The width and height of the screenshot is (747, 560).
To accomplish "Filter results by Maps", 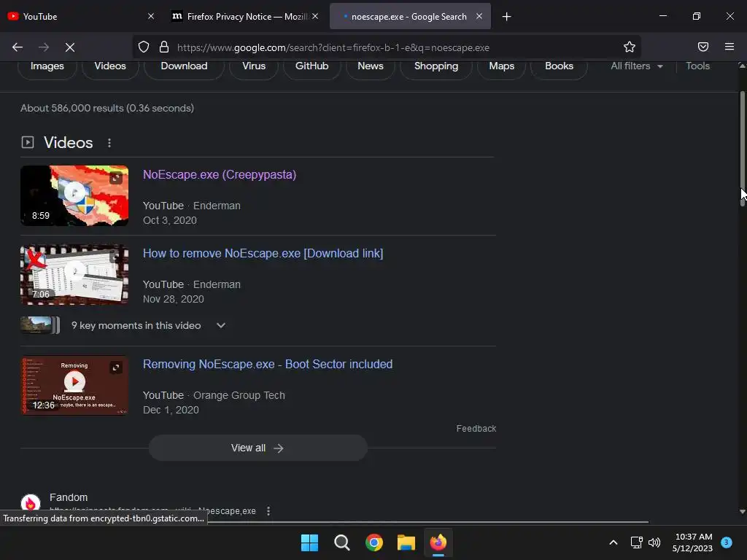I will (501, 66).
